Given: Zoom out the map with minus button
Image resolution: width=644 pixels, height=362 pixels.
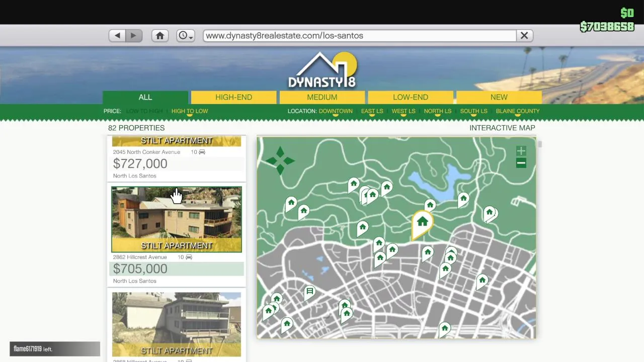Looking at the screenshot, I should [521, 163].
